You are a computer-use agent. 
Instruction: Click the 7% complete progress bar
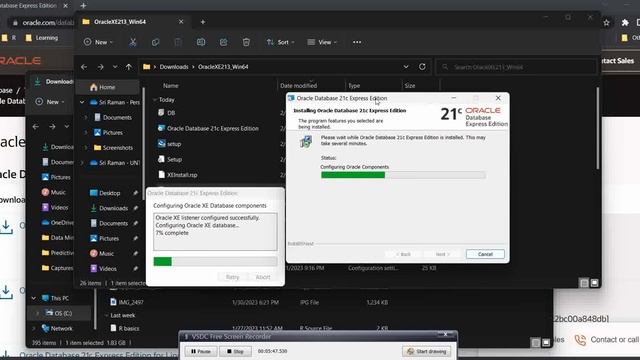(x=215, y=261)
